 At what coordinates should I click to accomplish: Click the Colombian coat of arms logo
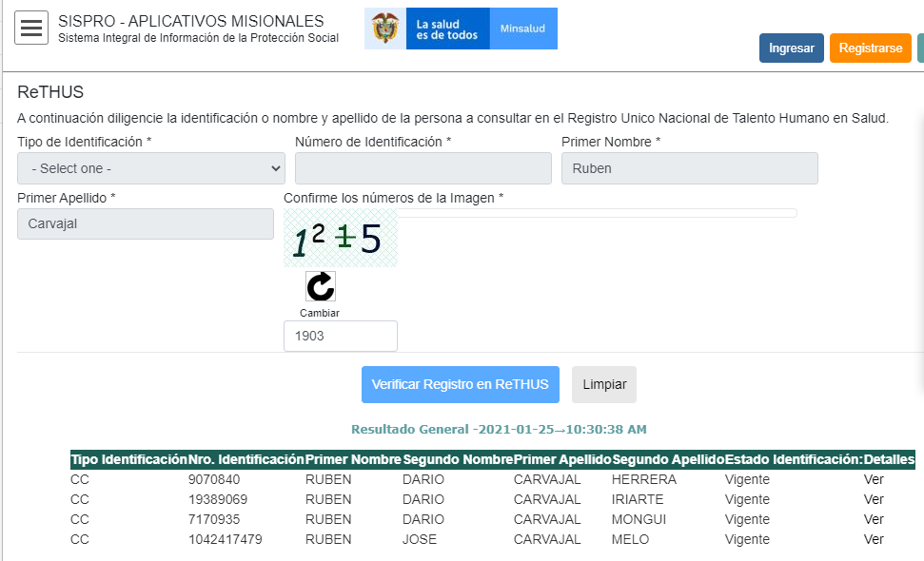point(385,29)
